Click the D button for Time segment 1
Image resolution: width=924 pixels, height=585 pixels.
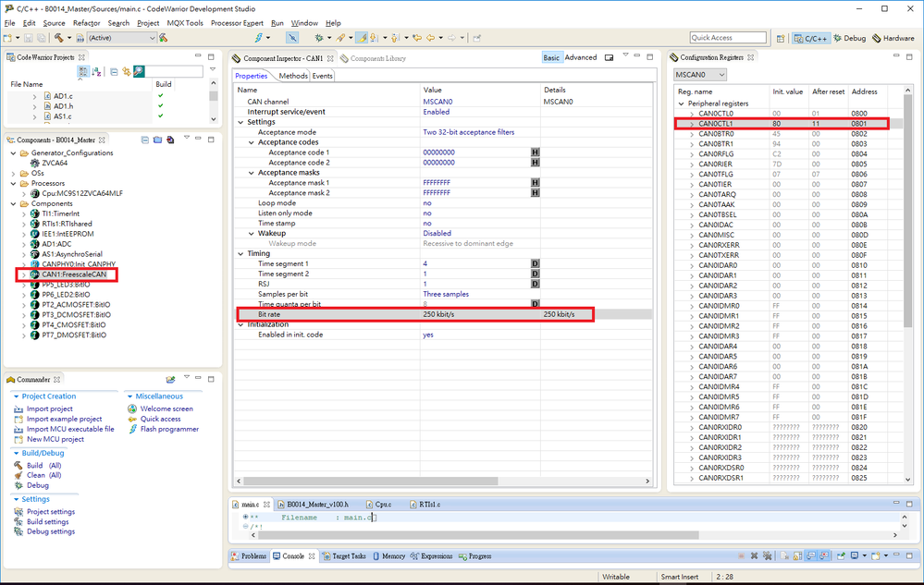pos(536,263)
